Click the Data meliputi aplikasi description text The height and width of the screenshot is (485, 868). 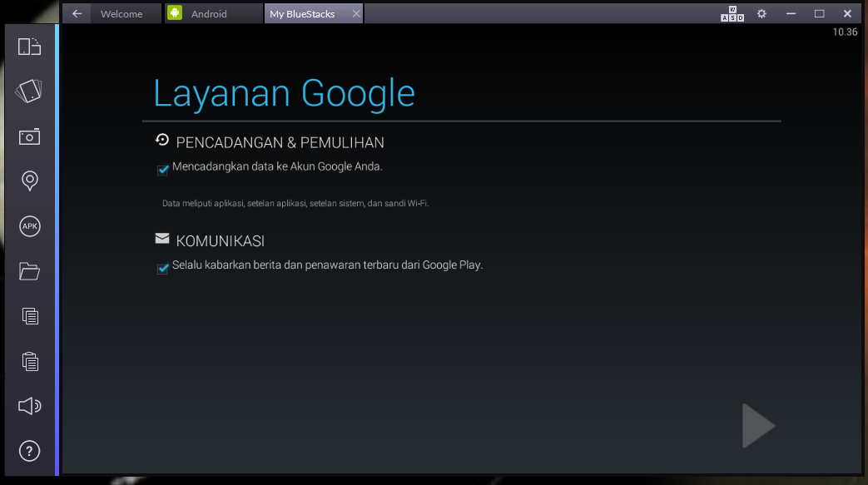(x=295, y=203)
